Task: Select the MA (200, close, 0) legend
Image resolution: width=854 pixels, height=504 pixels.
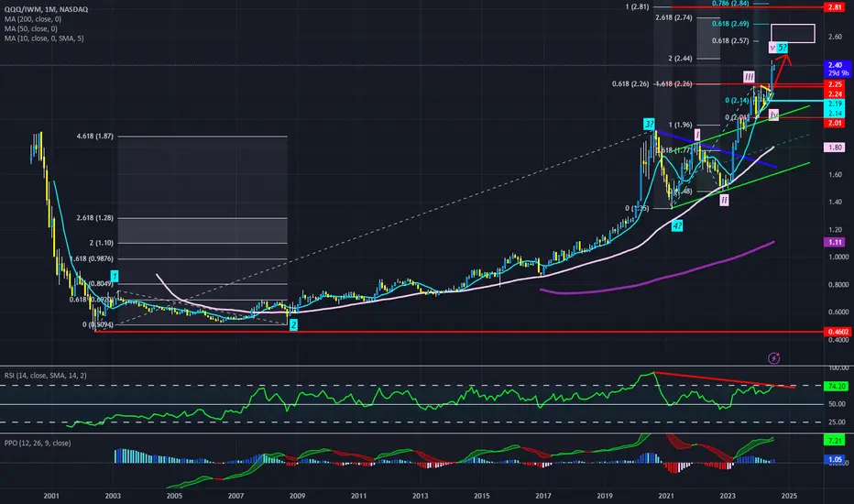Action: click(x=33, y=19)
